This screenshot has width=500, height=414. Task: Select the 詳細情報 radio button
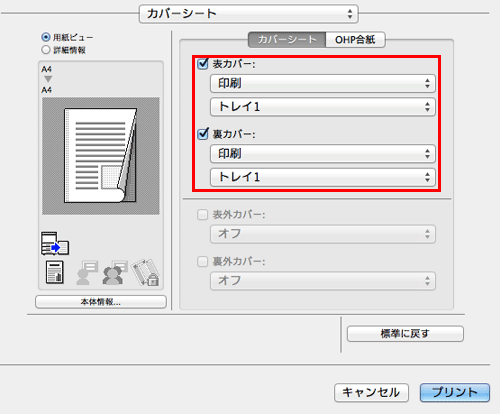pos(46,50)
